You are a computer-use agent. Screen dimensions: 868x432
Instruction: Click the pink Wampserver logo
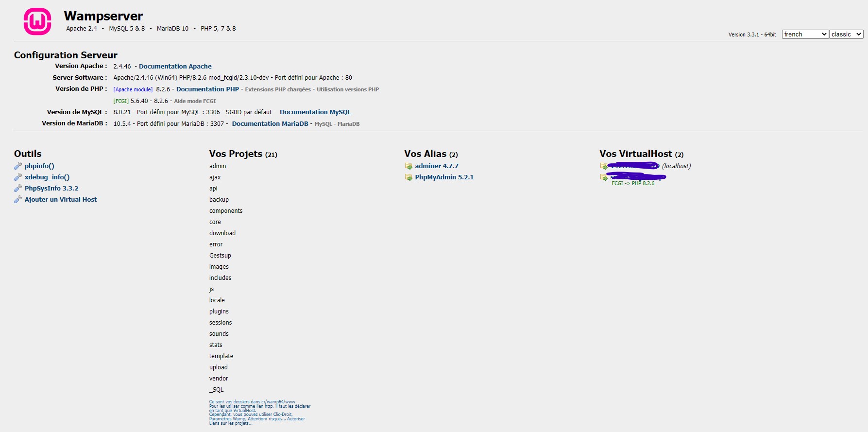click(x=37, y=22)
